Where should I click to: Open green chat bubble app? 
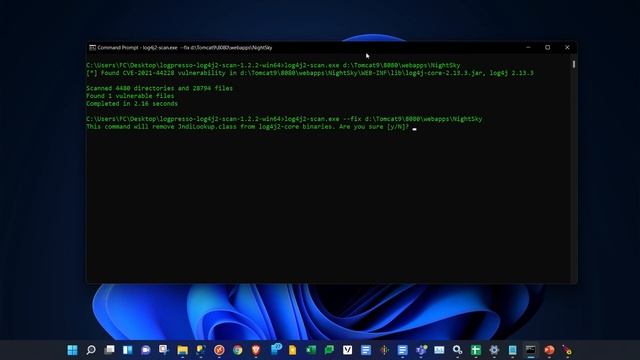(329, 350)
